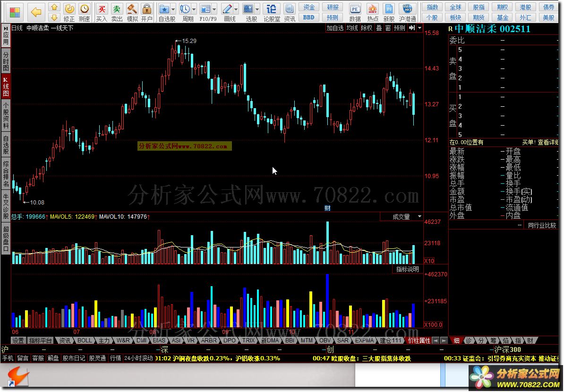Select the BOLL indicator tab
Viewport: 564px width, 392px height.
click(85, 340)
